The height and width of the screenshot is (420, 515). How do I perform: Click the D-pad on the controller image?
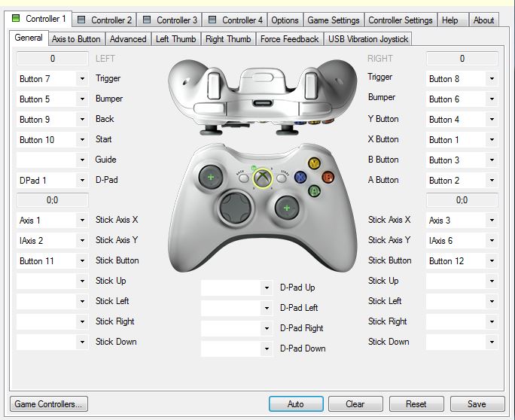[236, 208]
